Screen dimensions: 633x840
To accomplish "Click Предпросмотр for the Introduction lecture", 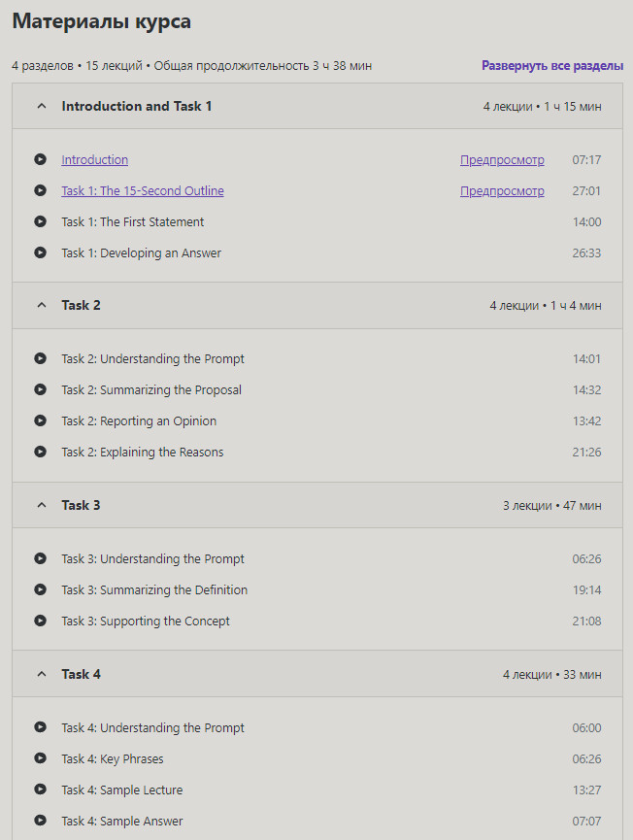I will [x=502, y=160].
